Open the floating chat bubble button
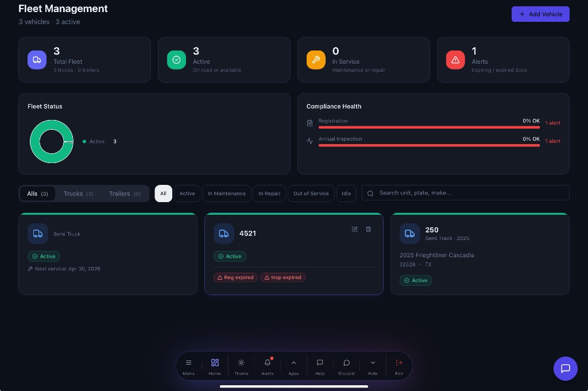 [x=566, y=369]
